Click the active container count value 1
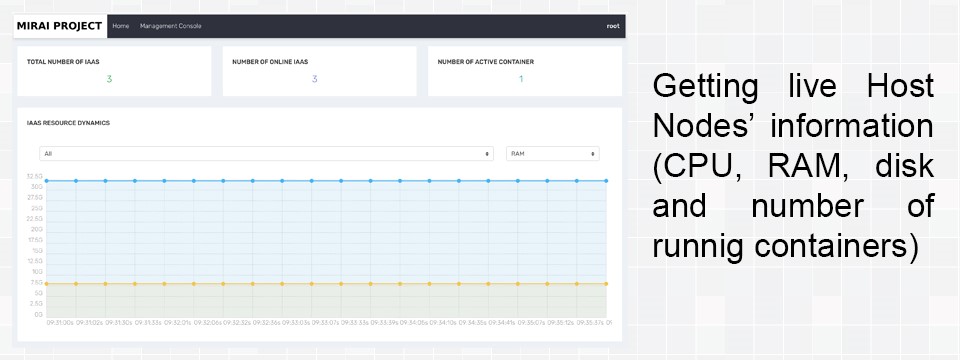 (521, 79)
